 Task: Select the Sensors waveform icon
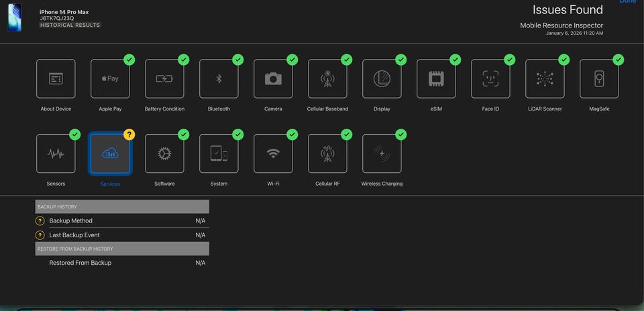(x=56, y=153)
